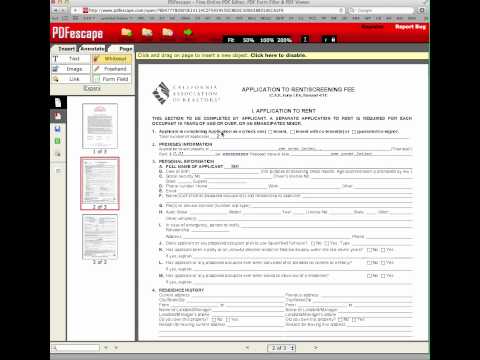Click the first folder icon in red header
Image resolution: width=480 pixels, height=360 pixels.
click(x=127, y=32)
